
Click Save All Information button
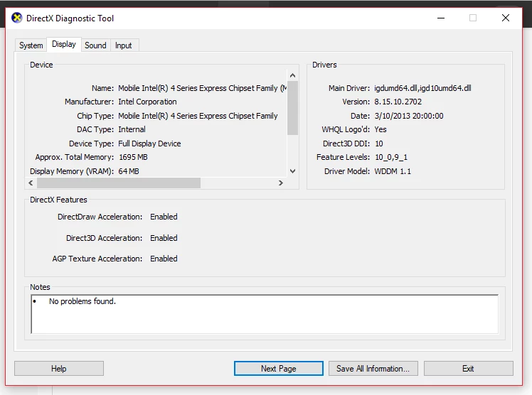click(x=373, y=368)
